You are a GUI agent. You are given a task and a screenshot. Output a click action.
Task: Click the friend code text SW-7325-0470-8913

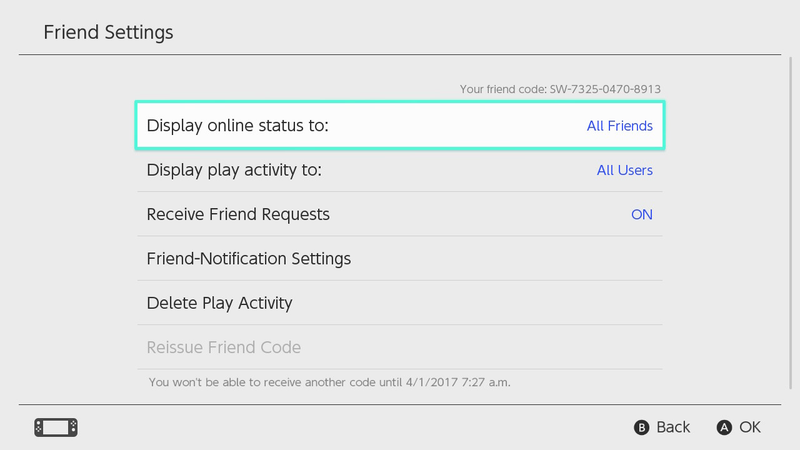pyautogui.click(x=605, y=89)
